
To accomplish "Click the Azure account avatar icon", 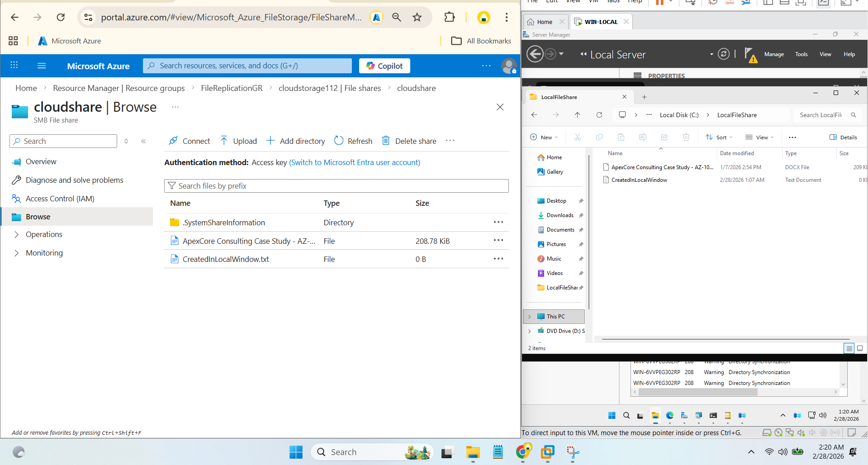I will click(509, 66).
